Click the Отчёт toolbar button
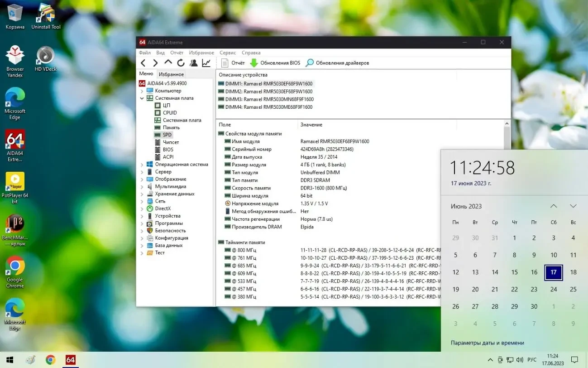588x368 pixels. [x=233, y=63]
